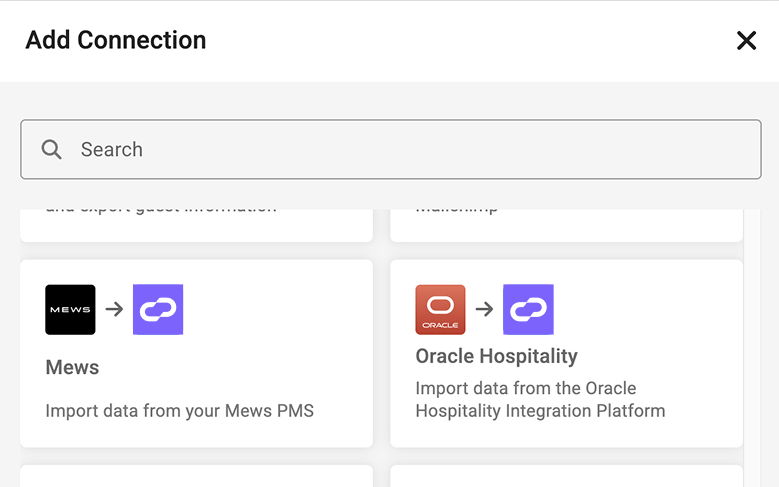The image size is (779, 487).
Task: Open the Mews connection title
Action: point(72,367)
